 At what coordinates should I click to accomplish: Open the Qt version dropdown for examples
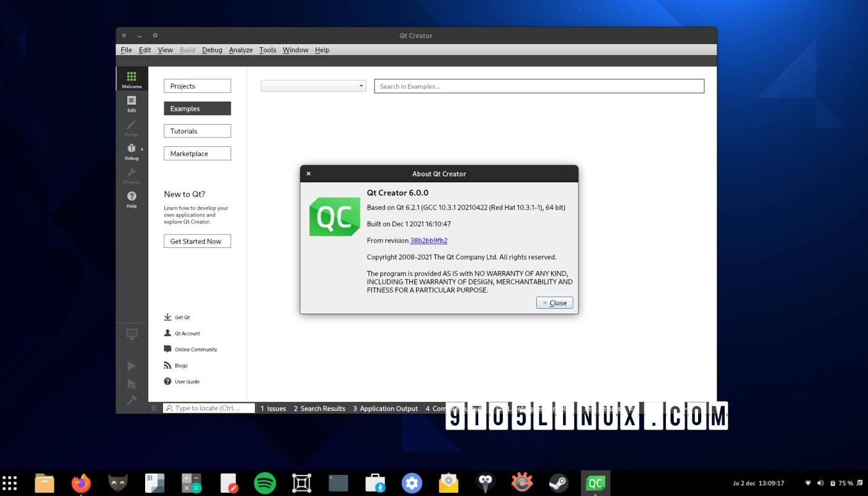click(x=314, y=86)
